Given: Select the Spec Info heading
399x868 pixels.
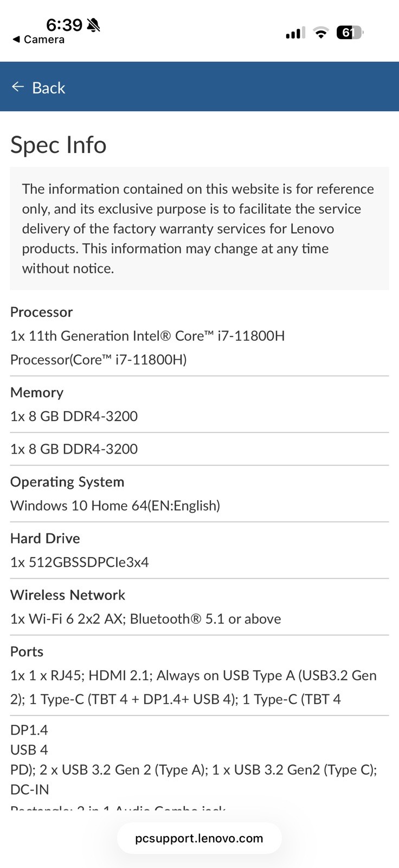Looking at the screenshot, I should point(59,145).
